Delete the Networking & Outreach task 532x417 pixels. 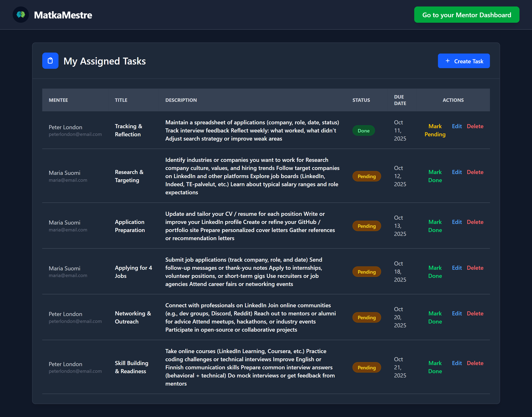pyautogui.click(x=475, y=313)
